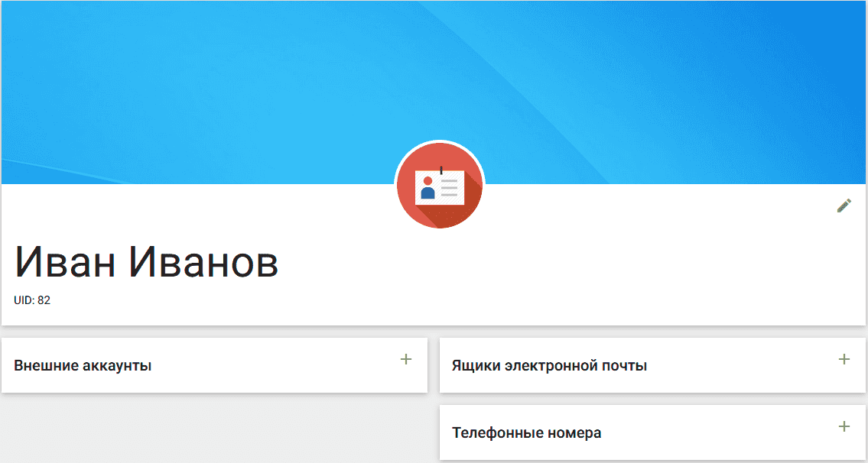Viewport: 868px width, 463px height.
Task: Click the text lines on avatar ID card
Action: pos(450,188)
